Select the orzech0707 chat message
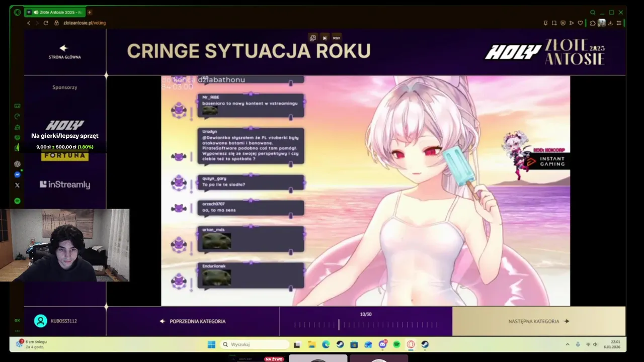The image size is (644, 362). [251, 207]
